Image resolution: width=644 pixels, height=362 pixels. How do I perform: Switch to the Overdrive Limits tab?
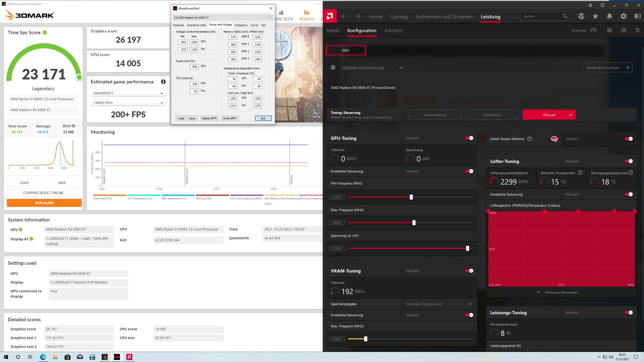pos(196,25)
